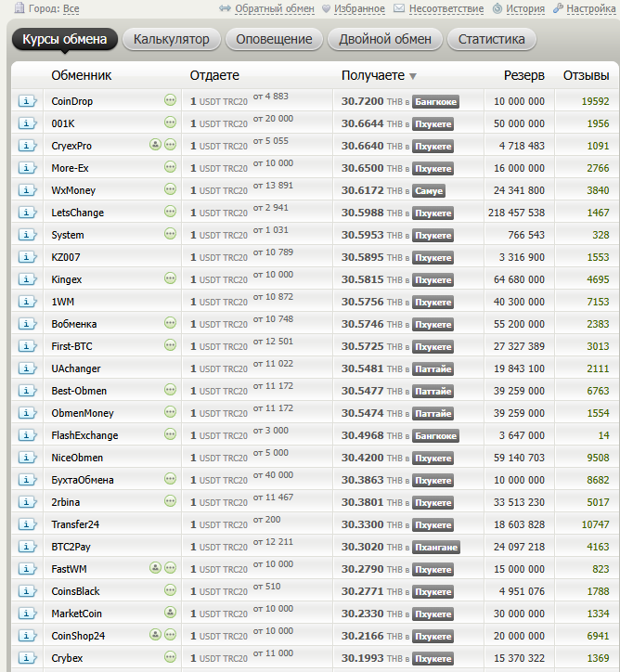620x672 pixels.
Task: Open info icon for CoinDrop row
Action: click(28, 101)
